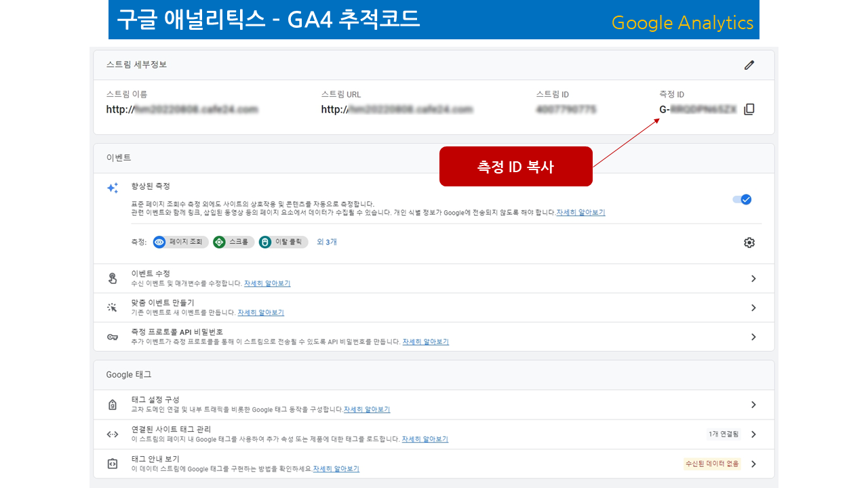Click the 태그 안내 보기 code-box icon

[x=113, y=464]
